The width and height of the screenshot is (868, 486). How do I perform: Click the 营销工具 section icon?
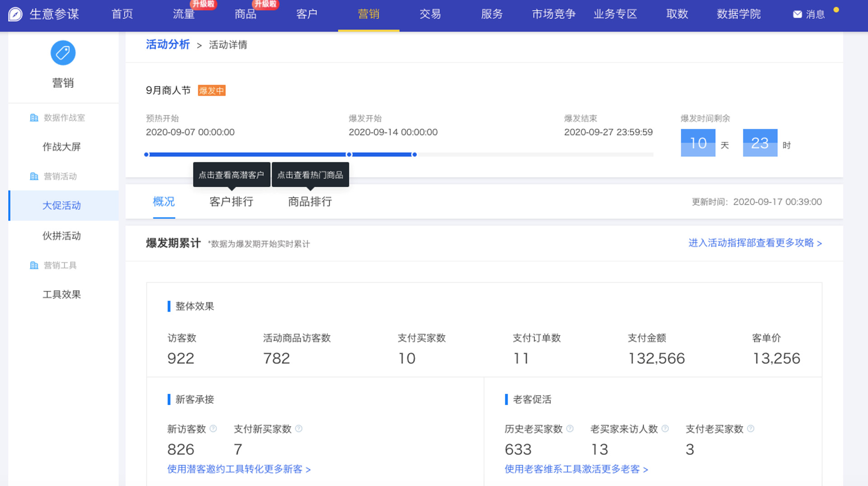34,265
